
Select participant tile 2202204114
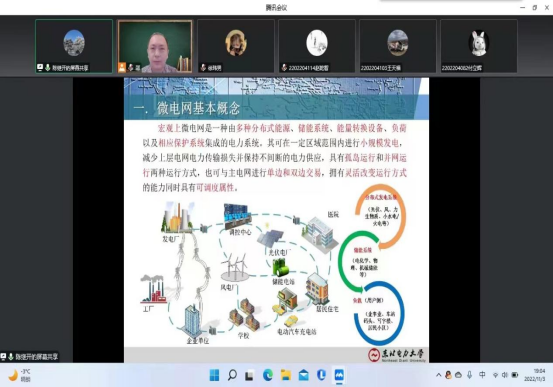point(317,46)
